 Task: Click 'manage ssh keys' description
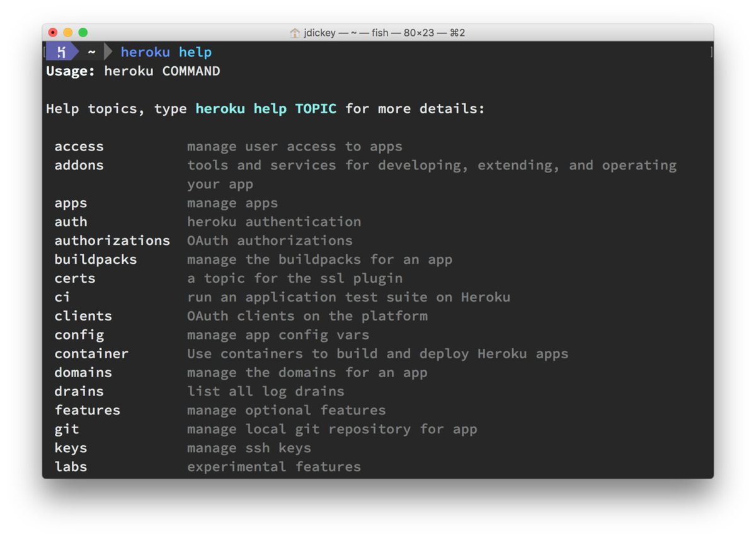tap(249, 448)
